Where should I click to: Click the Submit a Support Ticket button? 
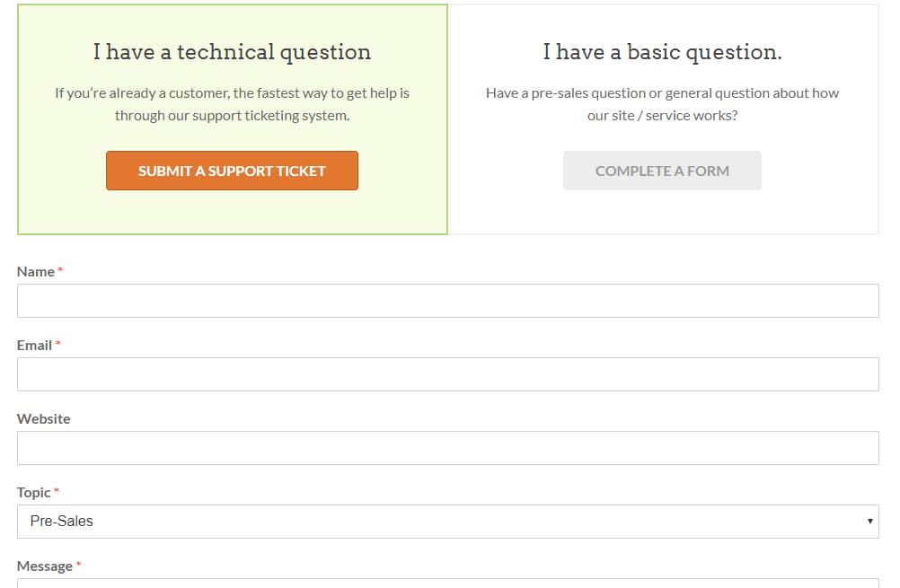click(x=232, y=171)
